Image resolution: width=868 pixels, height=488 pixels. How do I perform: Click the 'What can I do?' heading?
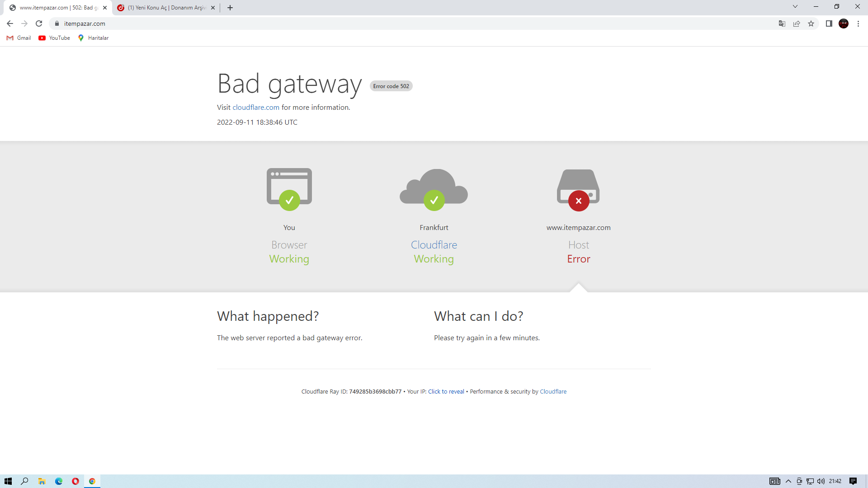pyautogui.click(x=479, y=316)
